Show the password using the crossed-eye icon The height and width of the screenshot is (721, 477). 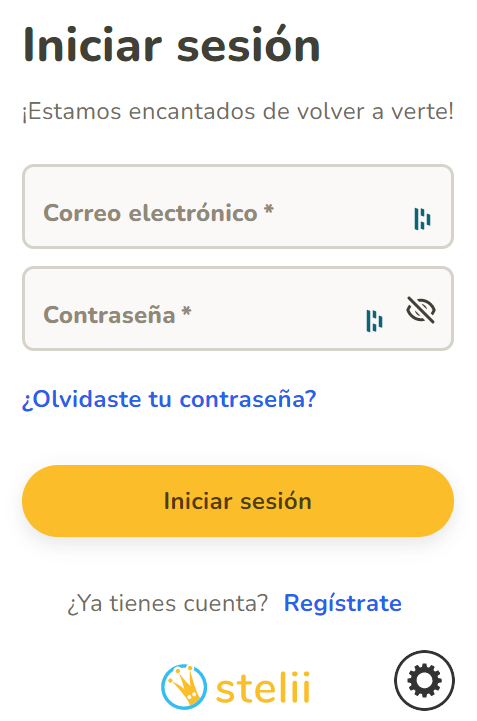pyautogui.click(x=421, y=309)
